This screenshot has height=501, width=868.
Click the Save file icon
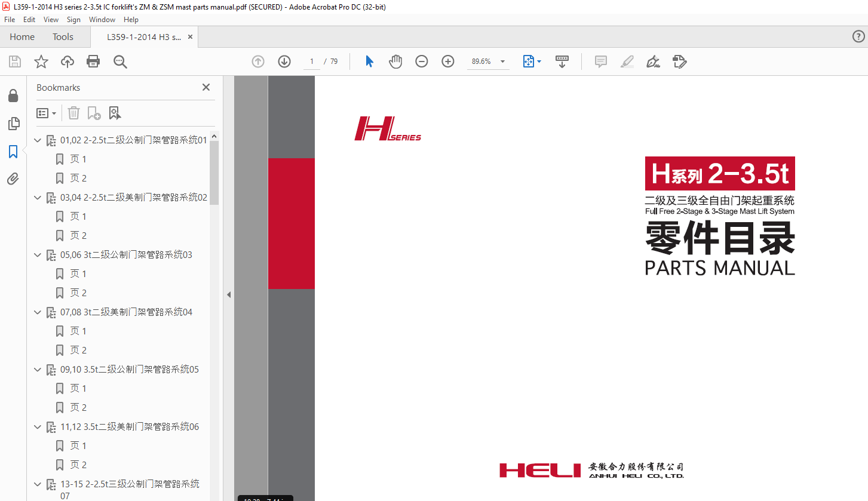[15, 62]
